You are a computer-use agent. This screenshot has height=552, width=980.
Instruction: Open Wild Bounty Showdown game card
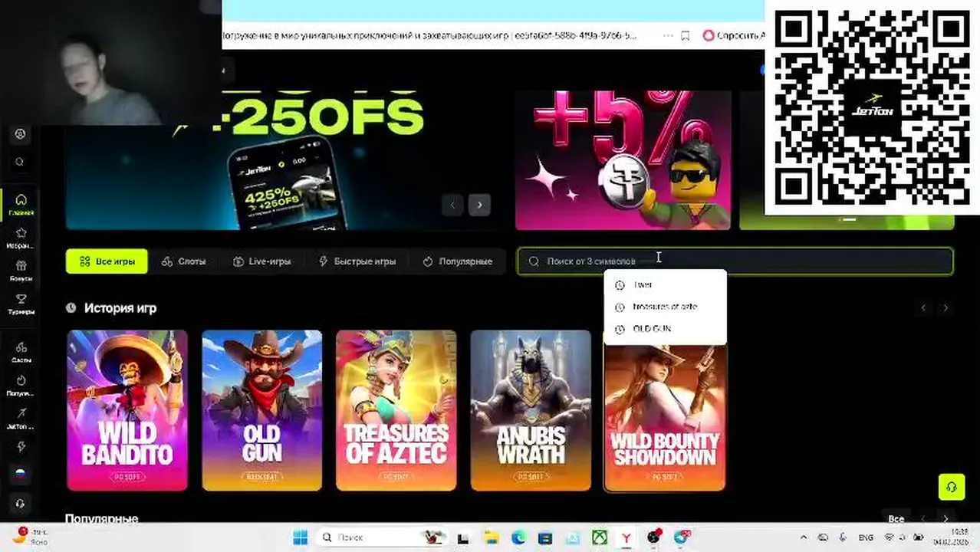pyautogui.click(x=665, y=418)
